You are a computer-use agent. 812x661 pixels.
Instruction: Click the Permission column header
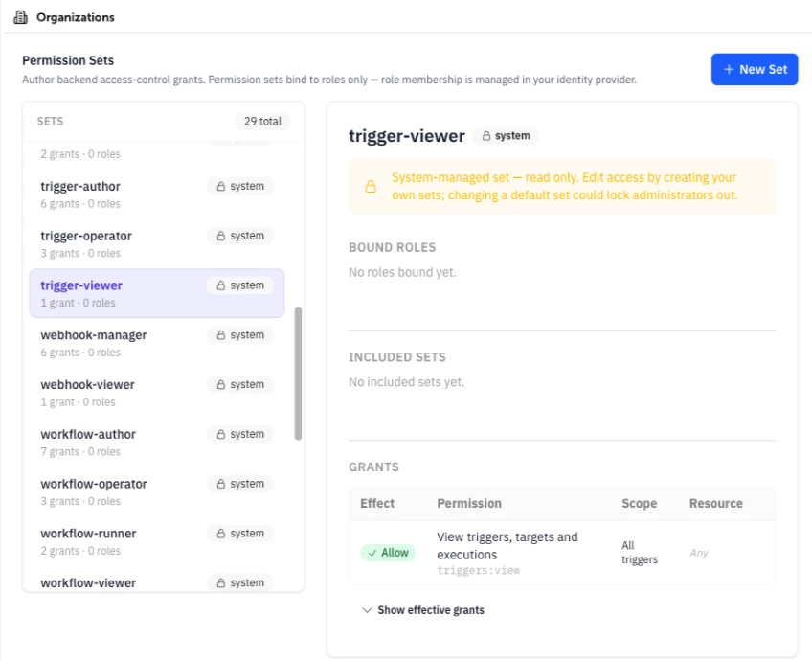[469, 504]
